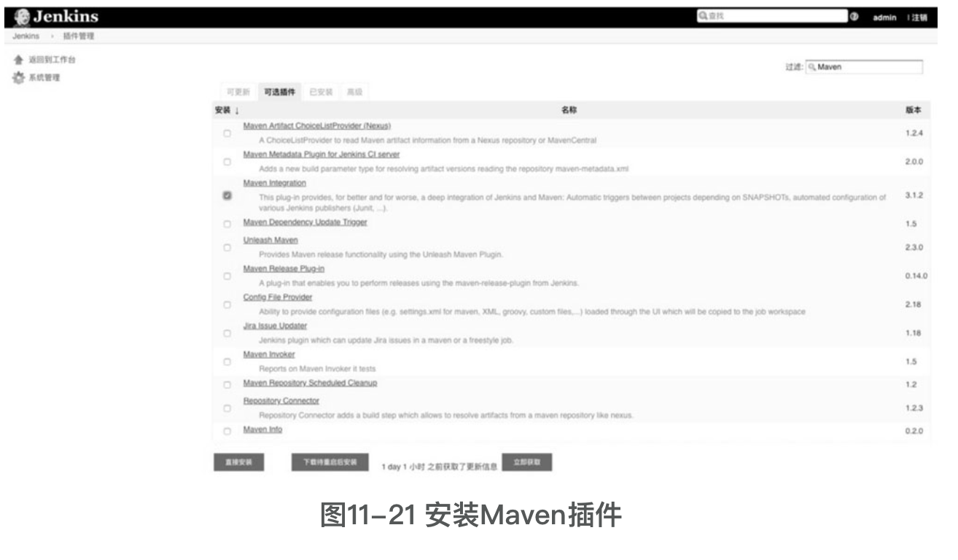Focus the top search box

[x=771, y=16]
